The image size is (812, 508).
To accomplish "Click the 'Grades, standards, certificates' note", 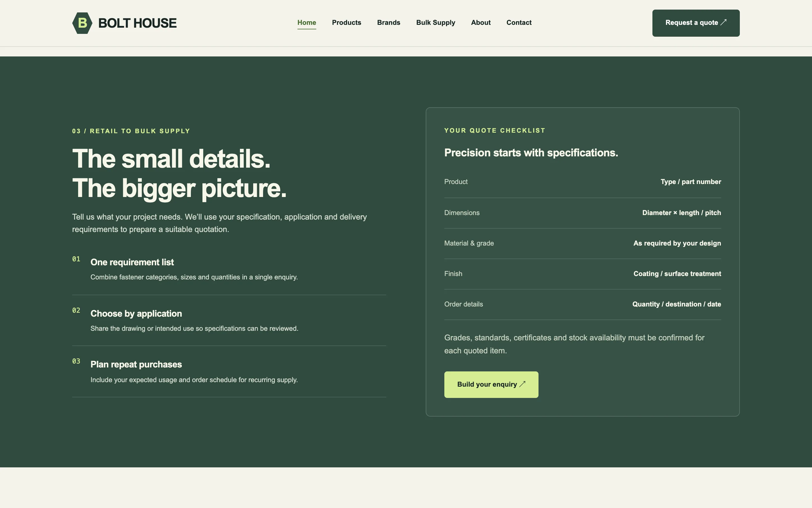I will coord(574,344).
